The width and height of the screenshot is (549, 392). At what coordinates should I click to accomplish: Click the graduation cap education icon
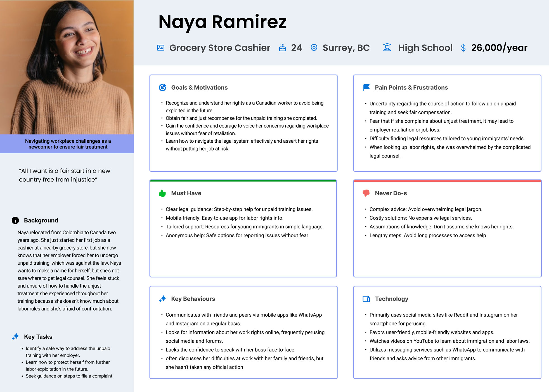tap(387, 47)
